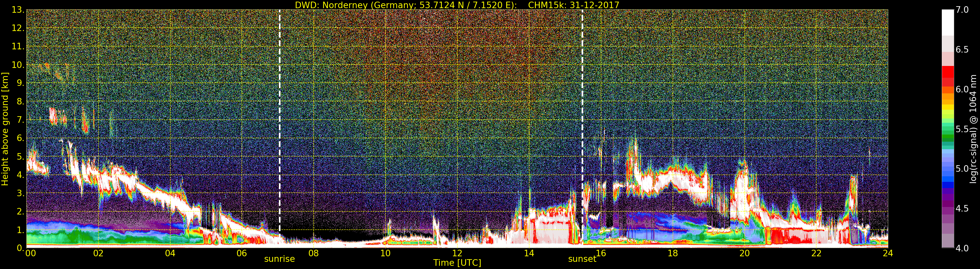
Task: Click the '12.' height axis tick label
Action: (x=18, y=28)
